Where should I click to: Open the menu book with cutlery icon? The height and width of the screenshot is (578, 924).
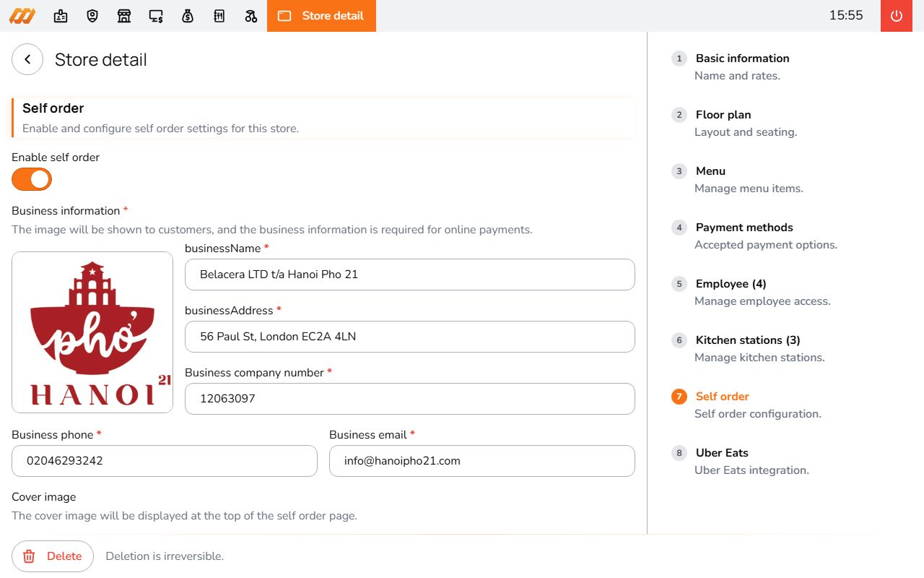219,16
